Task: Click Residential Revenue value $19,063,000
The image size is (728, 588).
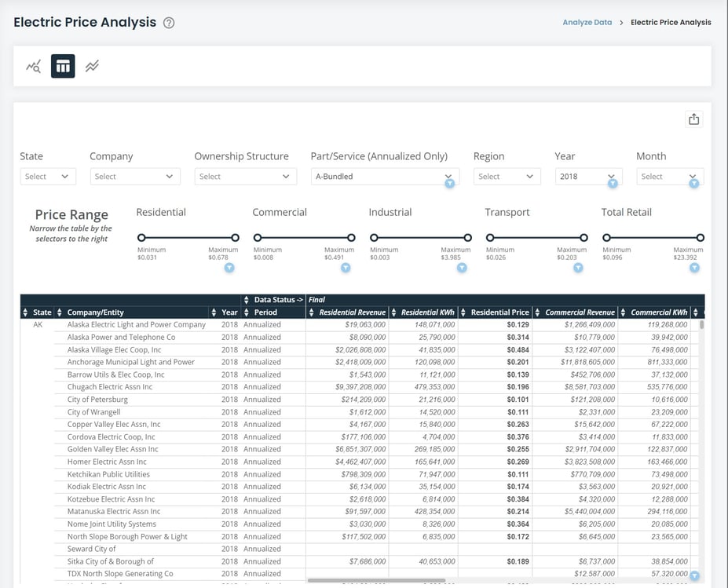Action: point(365,325)
